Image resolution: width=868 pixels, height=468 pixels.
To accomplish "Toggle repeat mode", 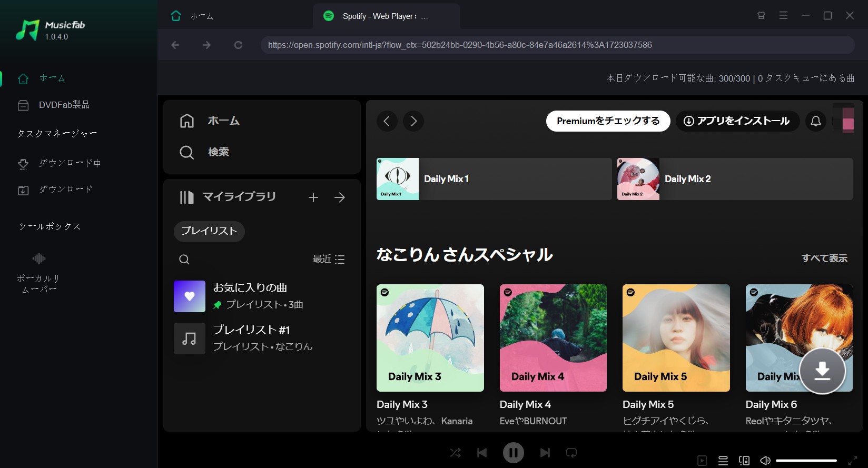I will tap(571, 453).
